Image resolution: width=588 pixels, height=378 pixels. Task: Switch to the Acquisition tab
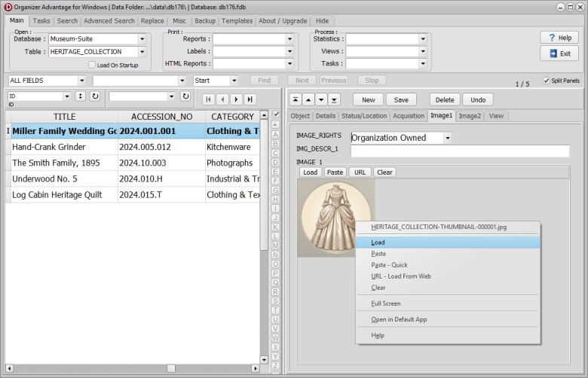coord(409,116)
